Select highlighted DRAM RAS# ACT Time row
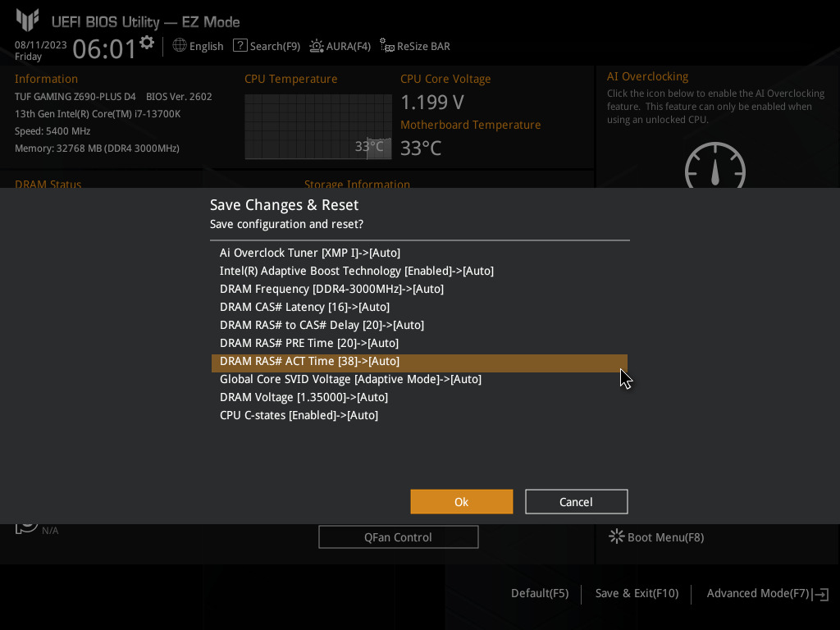This screenshot has height=630, width=840. coord(419,363)
